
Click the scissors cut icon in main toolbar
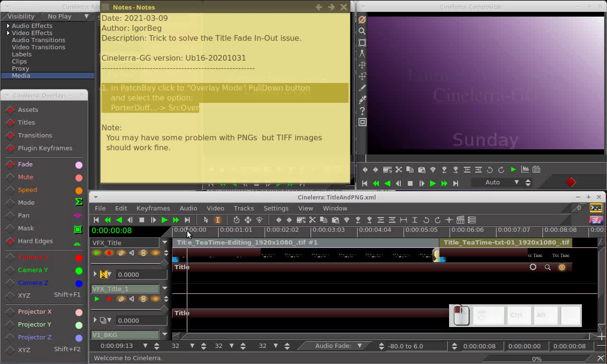pos(313,220)
